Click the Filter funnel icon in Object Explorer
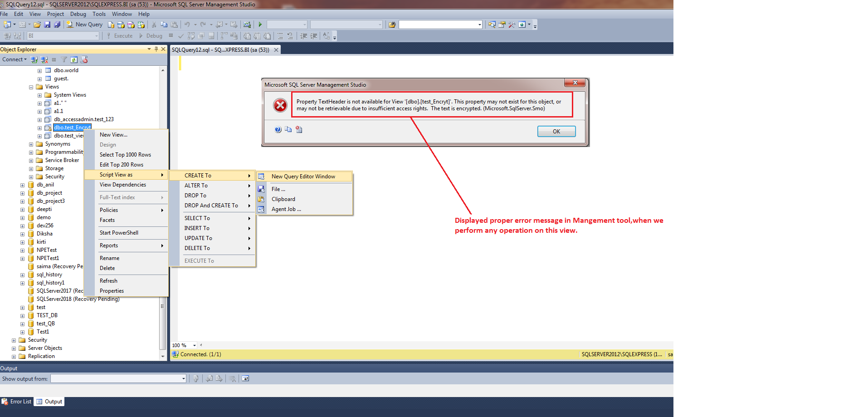868x417 pixels. click(x=64, y=59)
